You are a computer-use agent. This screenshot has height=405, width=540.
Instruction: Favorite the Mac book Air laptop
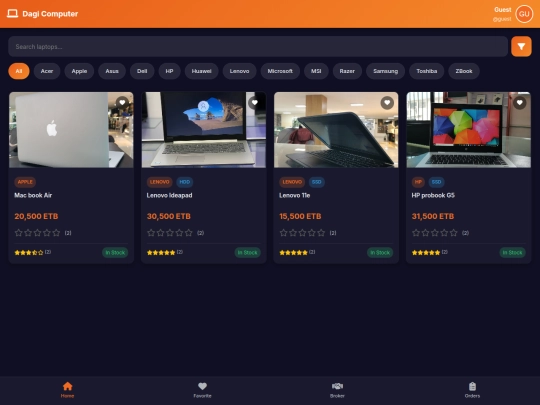point(122,103)
